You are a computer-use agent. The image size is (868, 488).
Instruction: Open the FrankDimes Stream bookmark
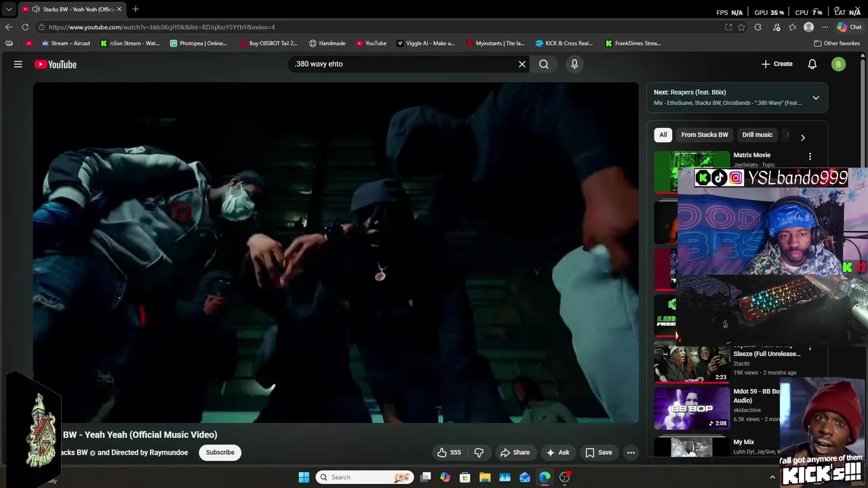633,43
